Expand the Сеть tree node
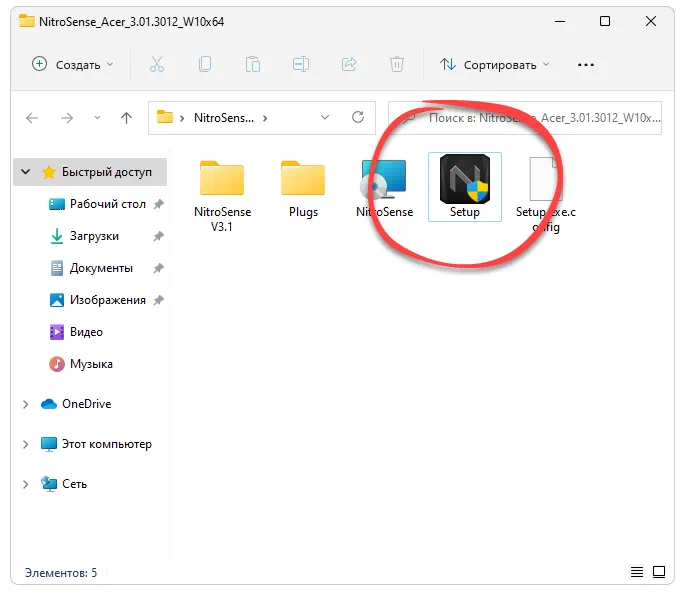681x596 pixels. point(26,484)
